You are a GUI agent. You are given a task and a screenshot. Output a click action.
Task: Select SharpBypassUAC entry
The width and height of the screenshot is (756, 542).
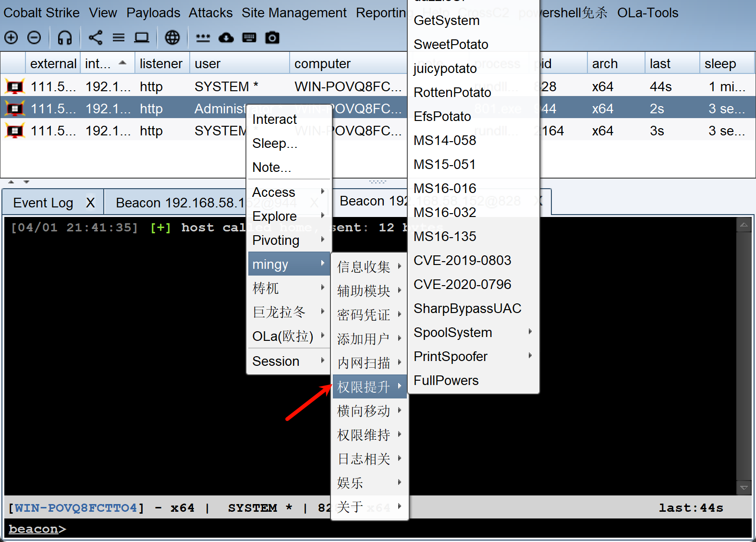click(x=473, y=308)
